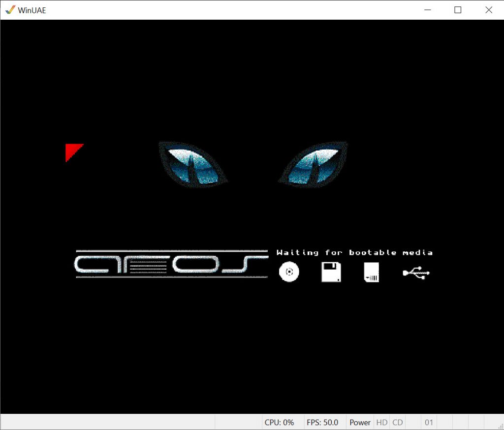Click the floppy drive 01 indicator
The height and width of the screenshot is (430, 504).
pos(429,422)
